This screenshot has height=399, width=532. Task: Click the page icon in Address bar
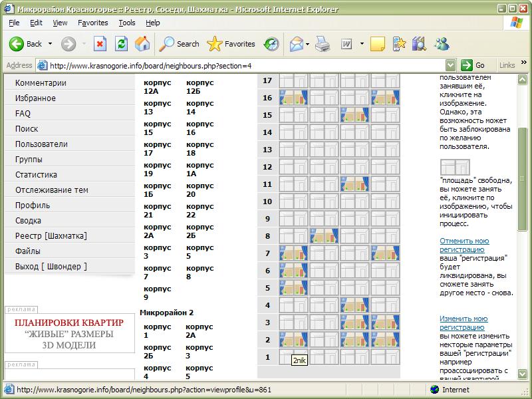click(x=42, y=65)
